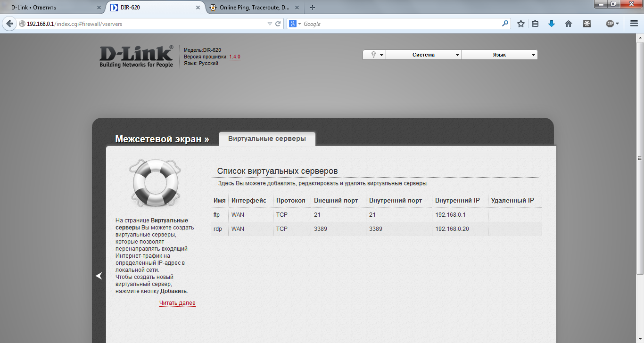
Task: Click internal IP 192.168.0.1
Action: click(450, 215)
